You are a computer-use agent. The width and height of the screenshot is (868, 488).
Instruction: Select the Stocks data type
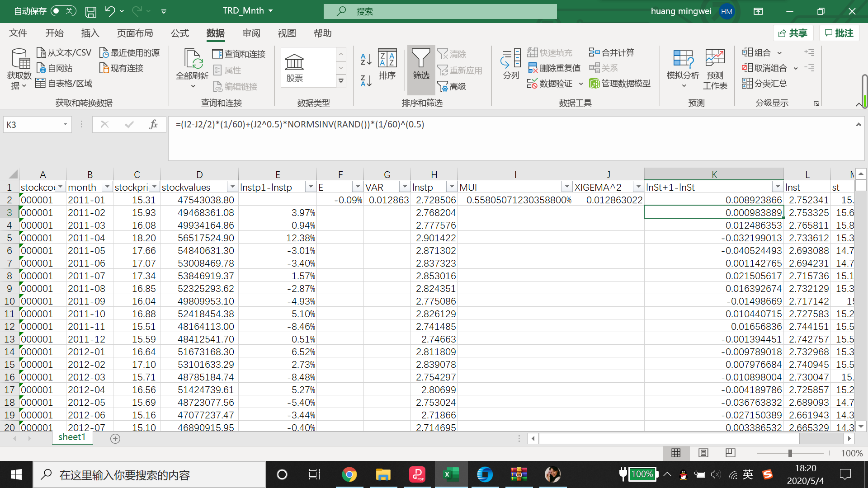[295, 67]
